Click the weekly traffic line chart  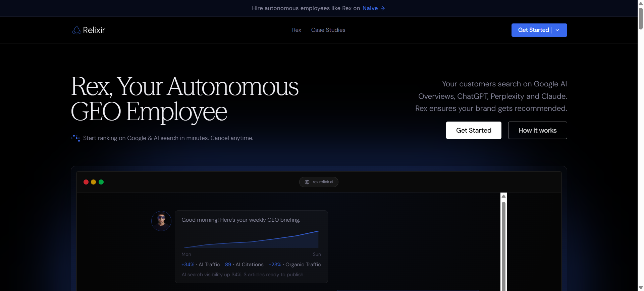tap(251, 239)
